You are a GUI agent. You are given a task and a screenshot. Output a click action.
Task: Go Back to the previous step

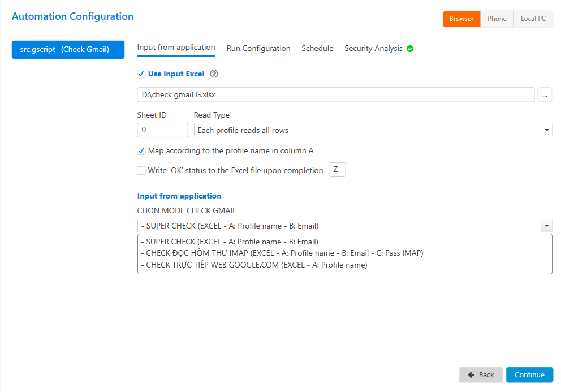pos(481,374)
